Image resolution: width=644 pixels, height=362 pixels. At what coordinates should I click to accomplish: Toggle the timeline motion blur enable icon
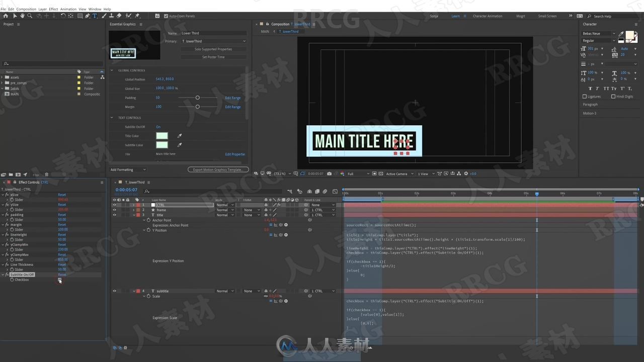pyautogui.click(x=325, y=191)
